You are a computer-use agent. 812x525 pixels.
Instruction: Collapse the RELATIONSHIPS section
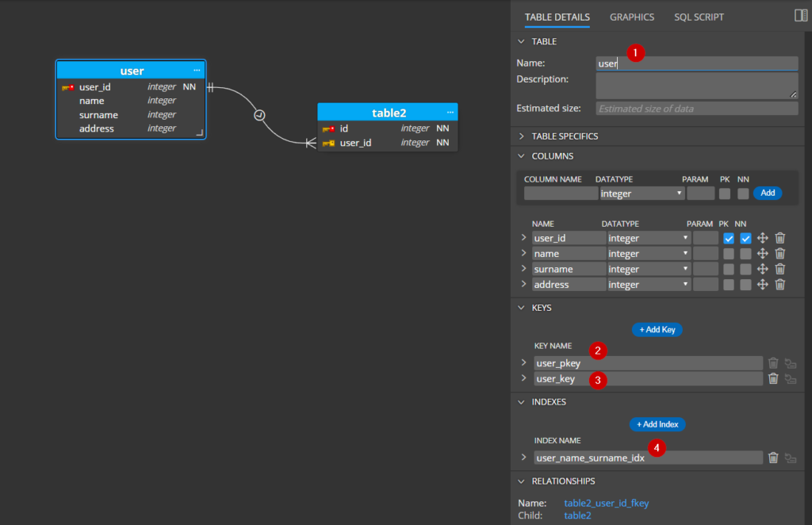click(522, 481)
